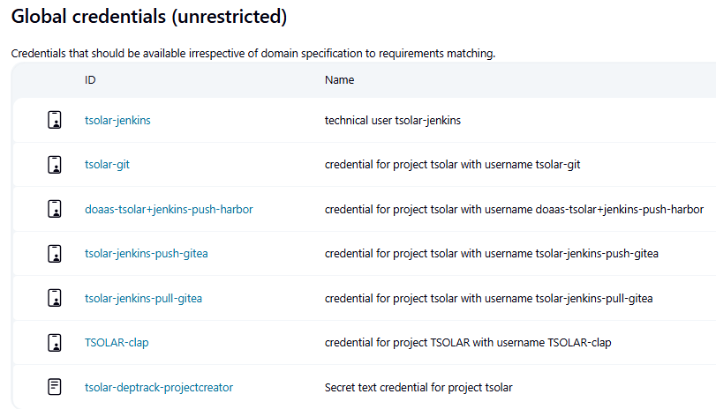
Task: Click the icon next to doaas-tsolar+jenkins-push-harbor
Action: point(55,209)
